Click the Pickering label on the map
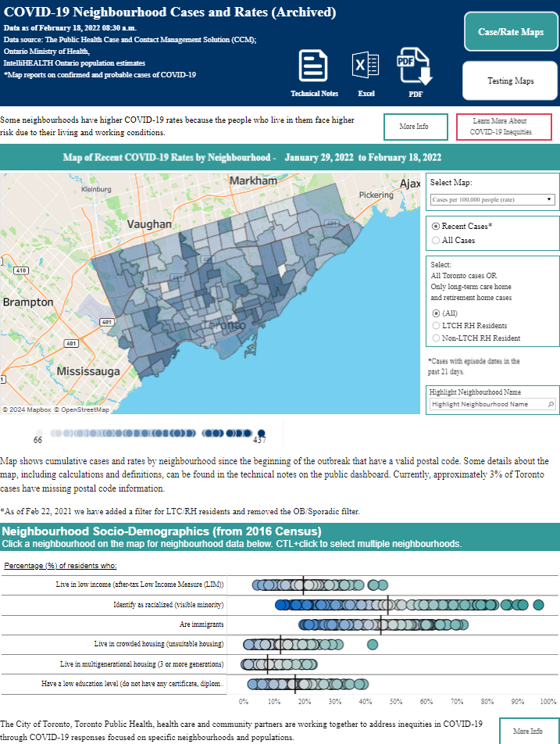This screenshot has height=744, width=560. [376, 195]
